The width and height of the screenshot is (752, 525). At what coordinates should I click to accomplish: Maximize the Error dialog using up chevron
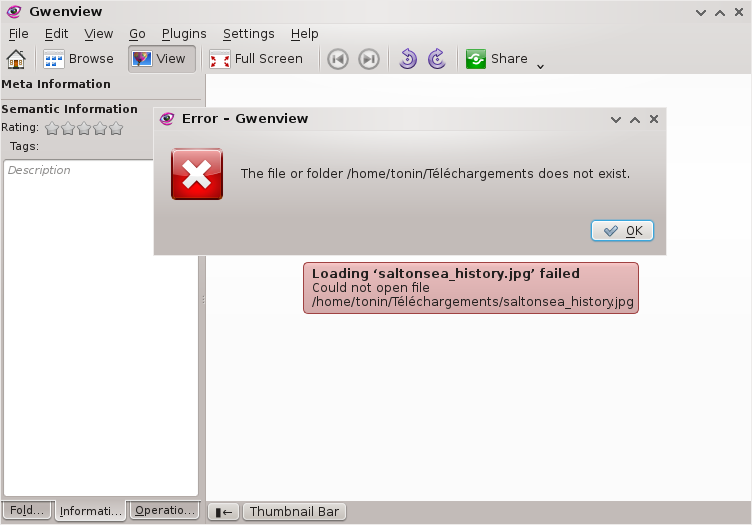point(635,119)
